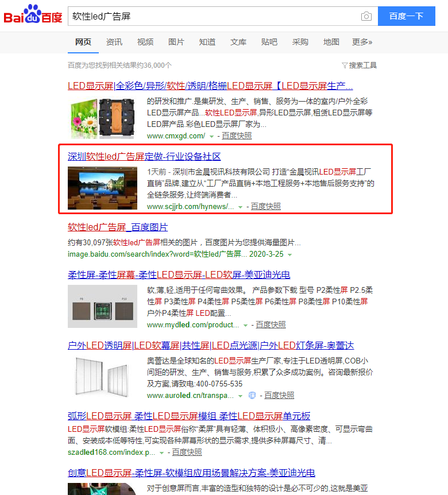
Task: Click the Baidu logo
Action: tap(33, 14)
